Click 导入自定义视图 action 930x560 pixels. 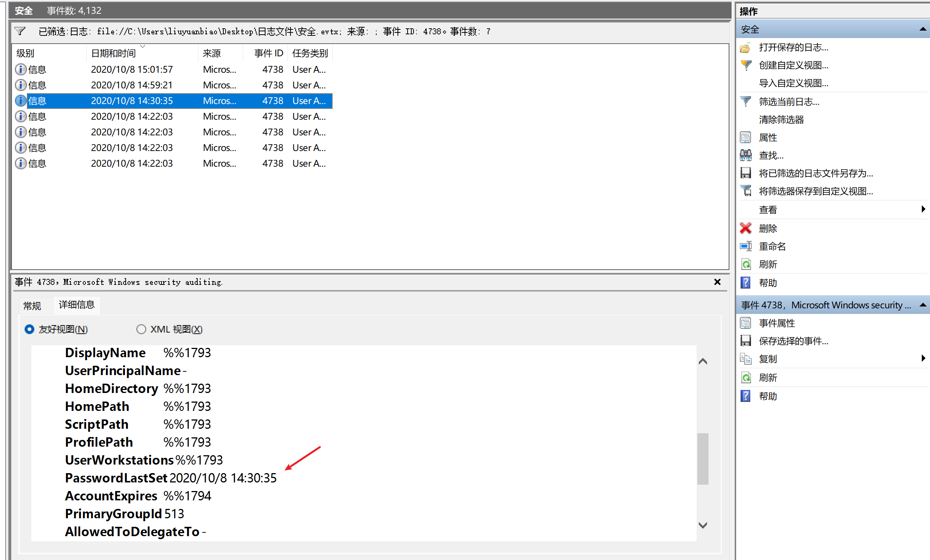click(x=793, y=83)
